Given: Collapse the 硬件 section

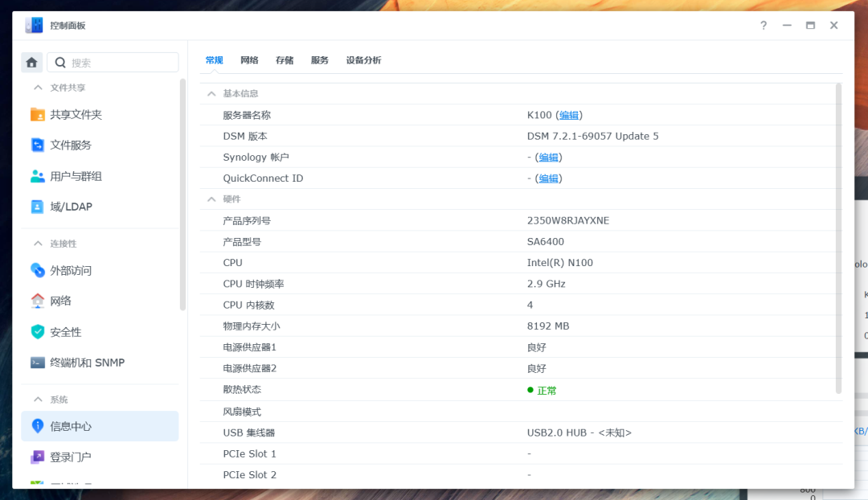Looking at the screenshot, I should [211, 199].
